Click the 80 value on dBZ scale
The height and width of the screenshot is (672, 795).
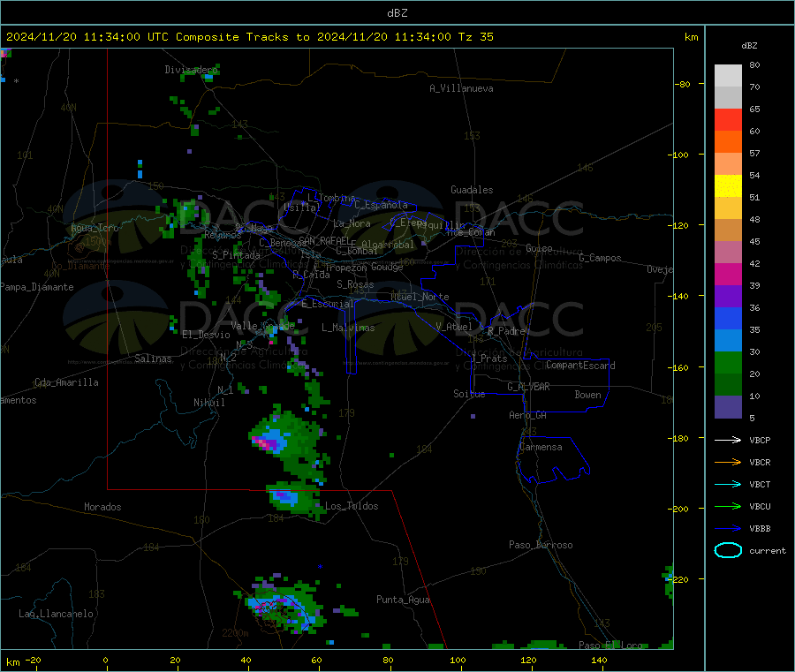pos(754,64)
